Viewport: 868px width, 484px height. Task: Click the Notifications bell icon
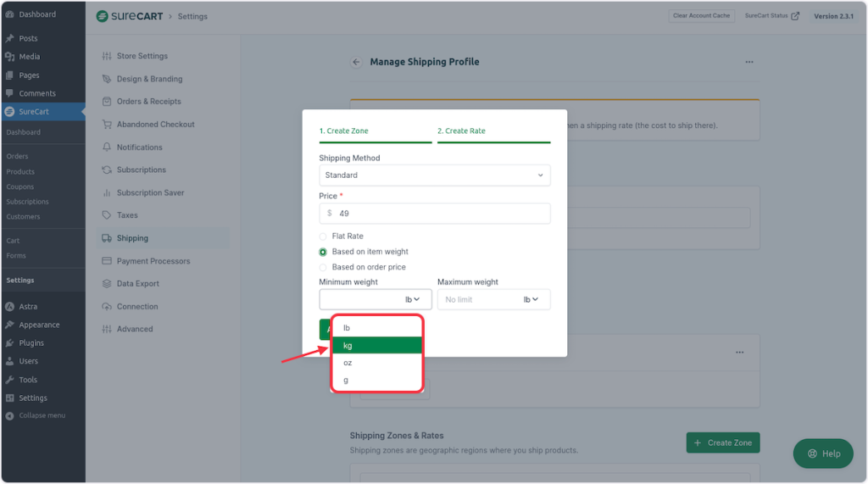point(107,147)
